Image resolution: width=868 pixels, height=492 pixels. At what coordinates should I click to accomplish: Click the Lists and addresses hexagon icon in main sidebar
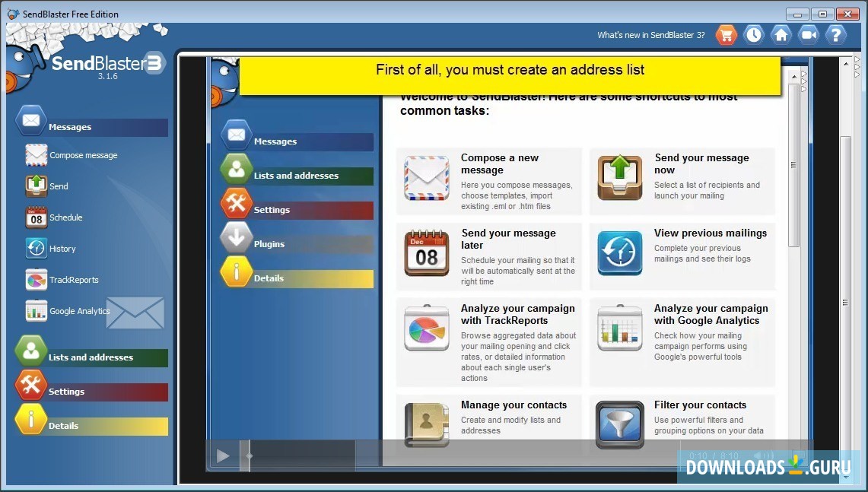coord(31,351)
